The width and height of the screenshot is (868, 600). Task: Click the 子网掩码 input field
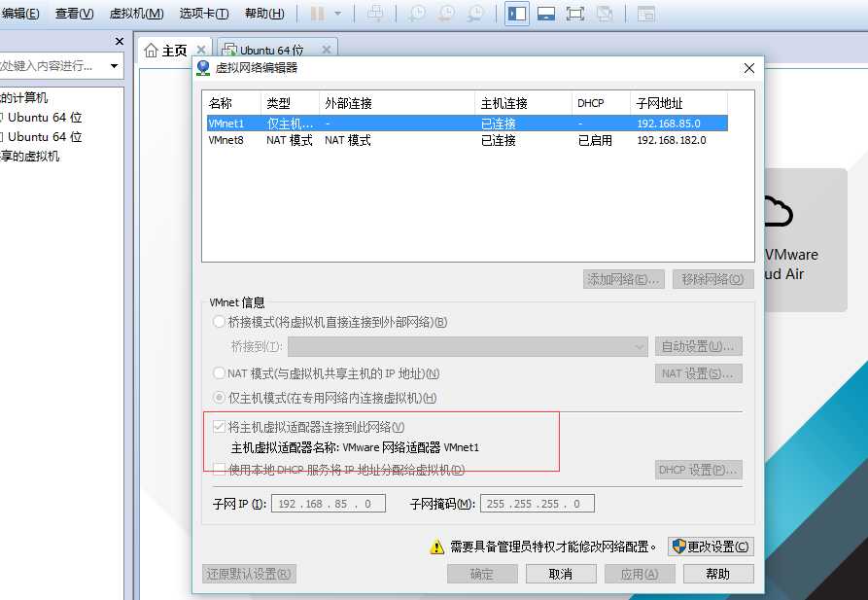pos(538,504)
